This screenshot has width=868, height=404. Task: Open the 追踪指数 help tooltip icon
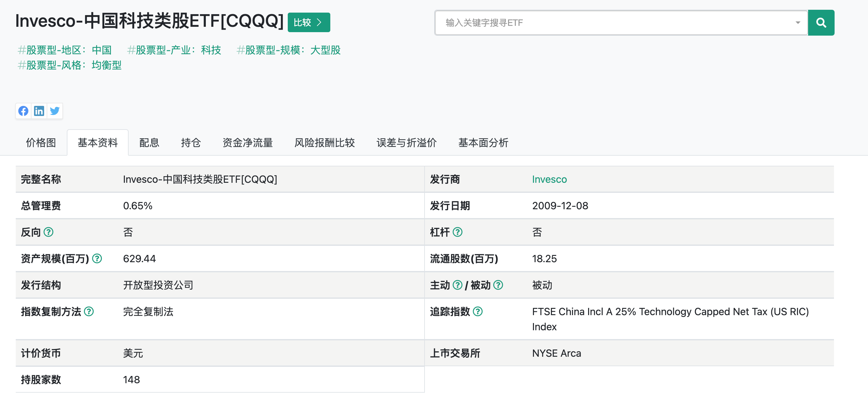click(478, 312)
